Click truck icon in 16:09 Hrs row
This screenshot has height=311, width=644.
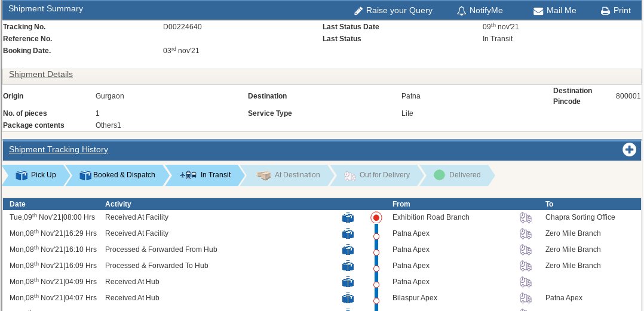(x=525, y=266)
